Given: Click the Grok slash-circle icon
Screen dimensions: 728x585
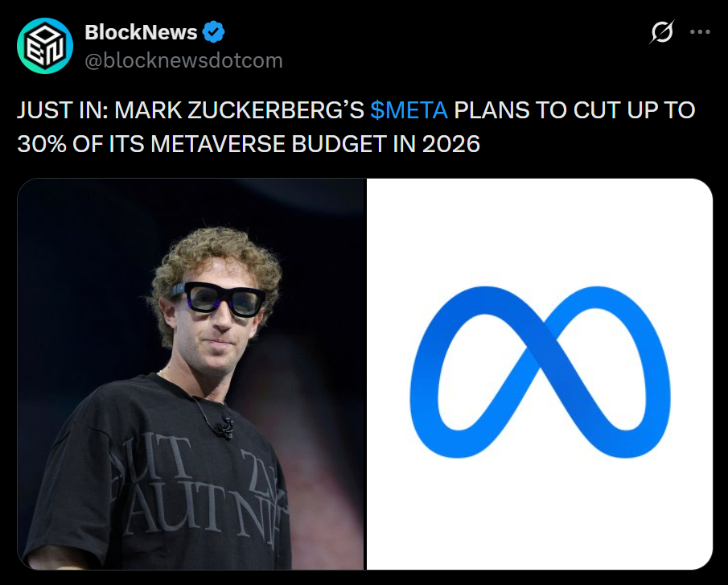Looking at the screenshot, I should tap(661, 32).
